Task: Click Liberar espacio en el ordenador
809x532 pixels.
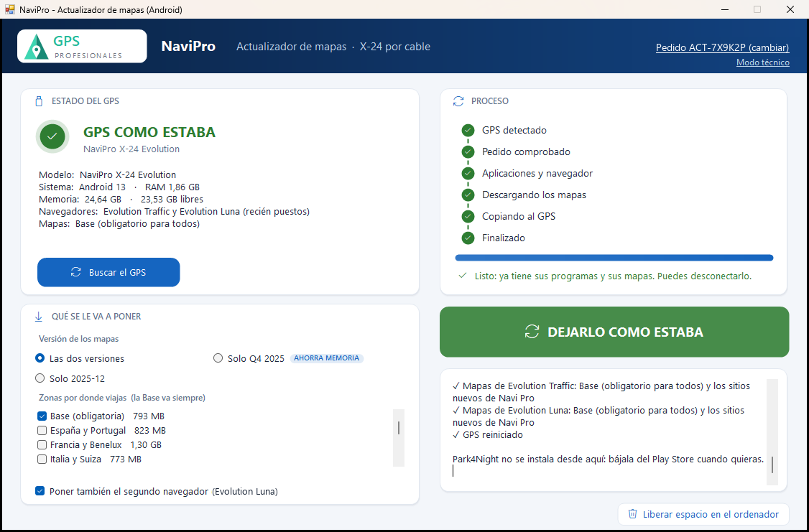Action: 704,514
